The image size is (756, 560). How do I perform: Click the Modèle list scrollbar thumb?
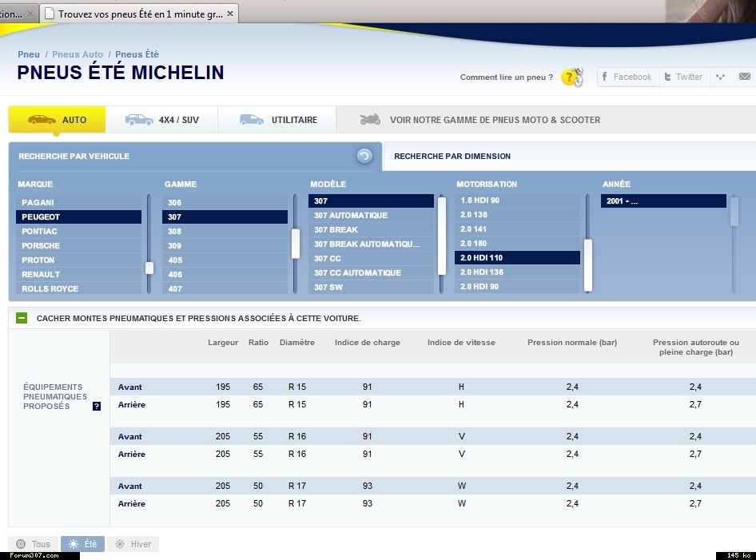click(442, 236)
